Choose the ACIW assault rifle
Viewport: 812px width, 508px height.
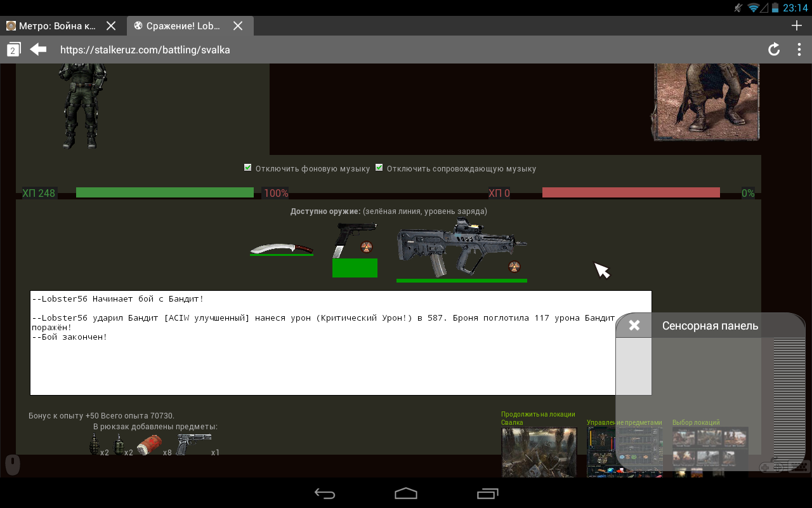click(x=457, y=248)
